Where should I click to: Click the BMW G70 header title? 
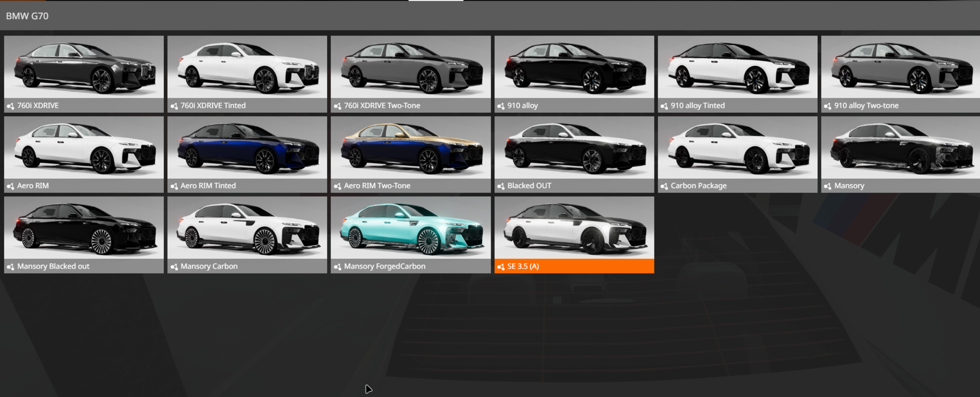pos(27,16)
